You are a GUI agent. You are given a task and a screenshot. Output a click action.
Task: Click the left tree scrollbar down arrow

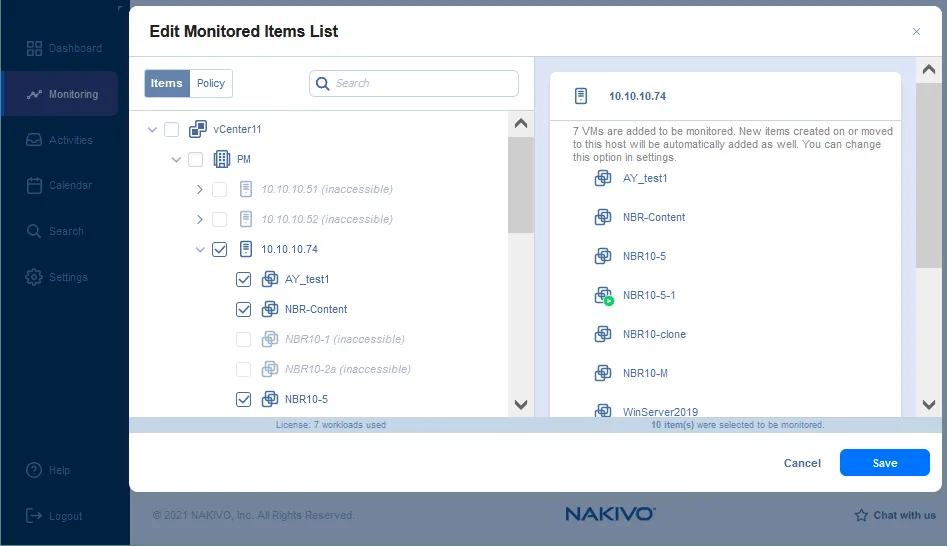coord(520,405)
